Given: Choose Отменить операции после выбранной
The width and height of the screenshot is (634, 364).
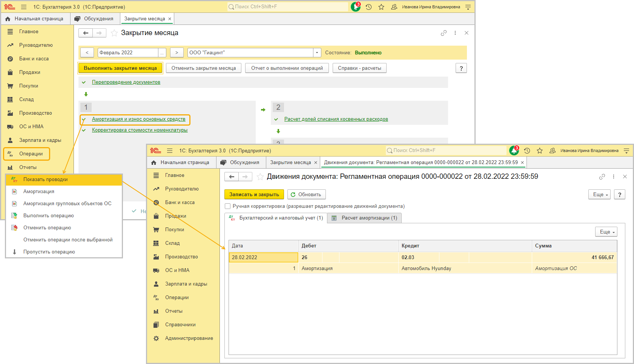Looking at the screenshot, I should (64, 240).
